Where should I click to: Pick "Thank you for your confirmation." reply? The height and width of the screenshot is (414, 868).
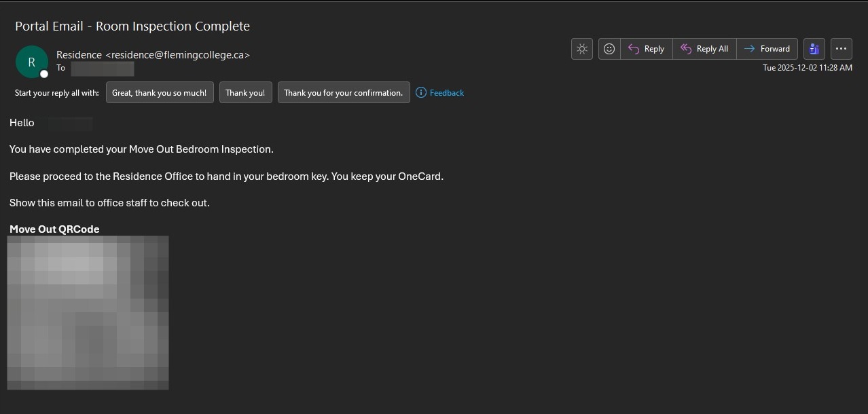[x=344, y=92]
